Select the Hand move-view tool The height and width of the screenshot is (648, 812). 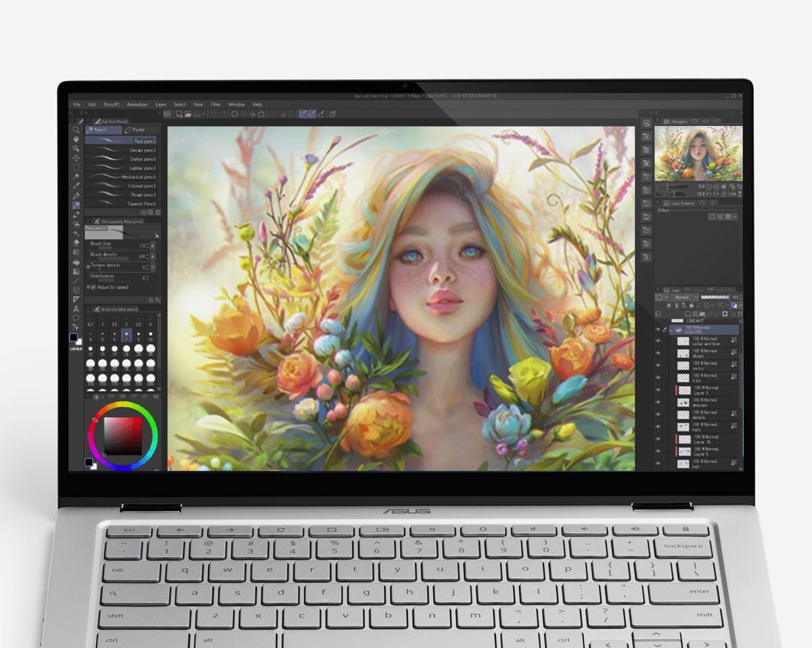(76, 139)
